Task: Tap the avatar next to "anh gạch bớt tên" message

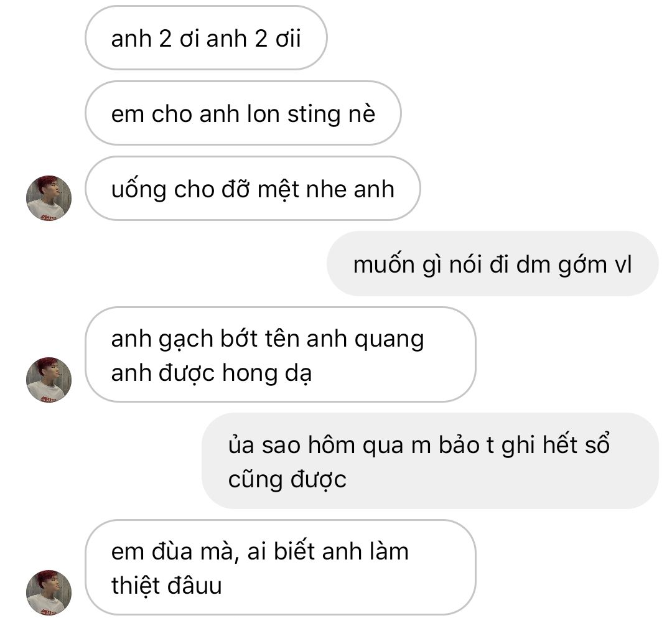Action: click(49, 380)
